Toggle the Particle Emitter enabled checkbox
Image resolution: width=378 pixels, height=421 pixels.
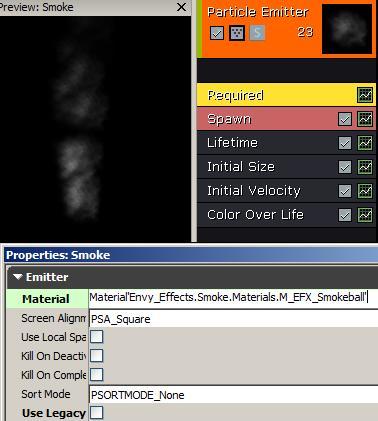pyautogui.click(x=217, y=33)
